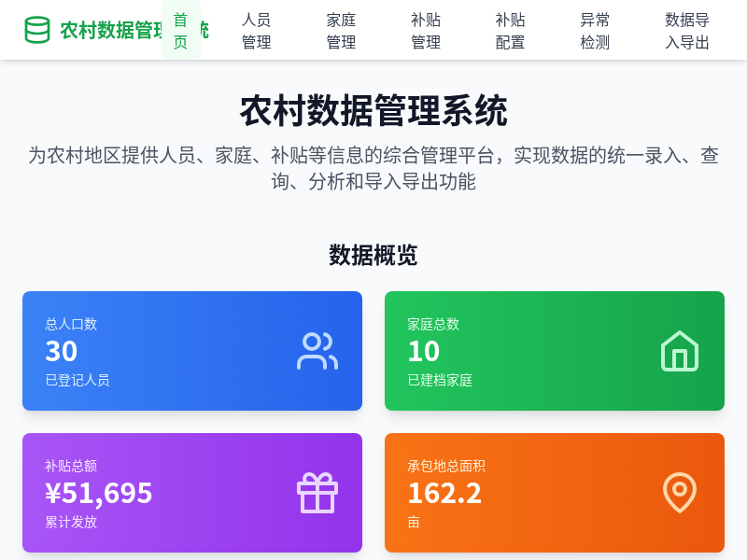Image resolution: width=747 pixels, height=560 pixels.
Task: Click the 已建档家庭 caption
Action: (440, 380)
